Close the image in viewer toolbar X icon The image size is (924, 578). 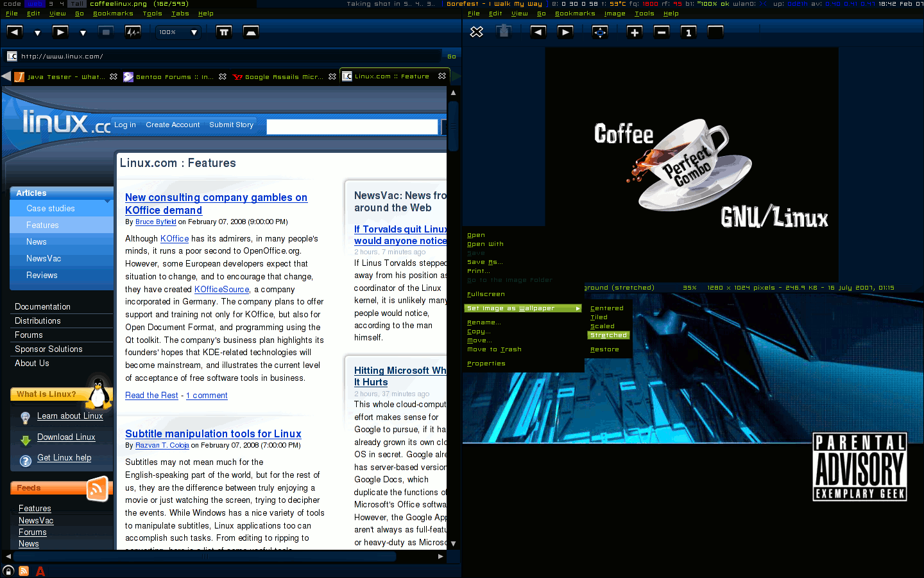[477, 31]
